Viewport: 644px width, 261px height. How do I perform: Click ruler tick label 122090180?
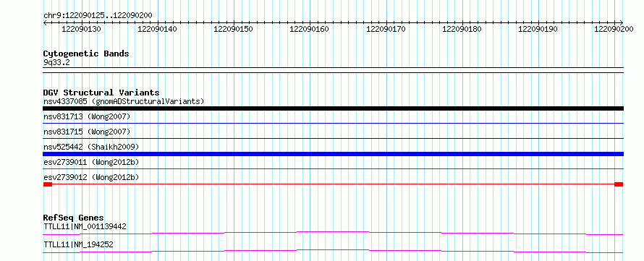coord(462,29)
